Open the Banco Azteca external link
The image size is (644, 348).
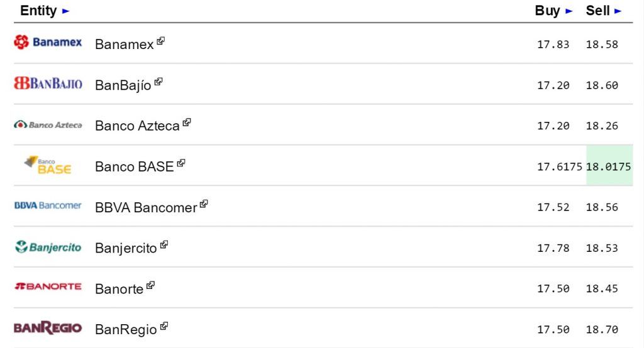tap(137, 126)
